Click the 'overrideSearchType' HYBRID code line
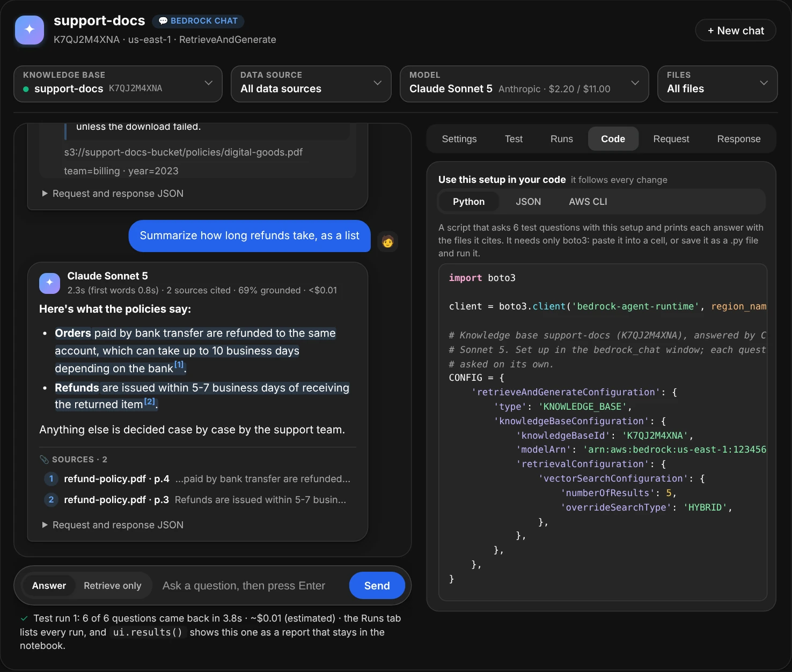 (646, 507)
